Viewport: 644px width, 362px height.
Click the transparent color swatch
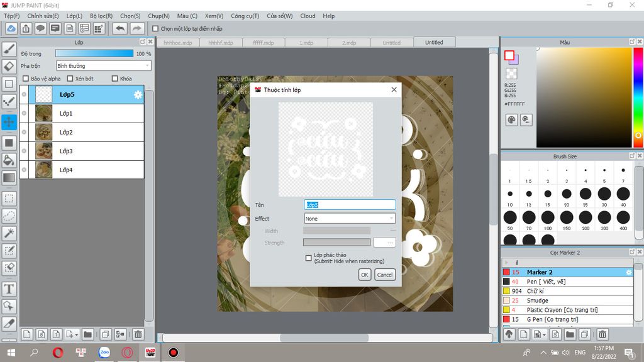511,74
